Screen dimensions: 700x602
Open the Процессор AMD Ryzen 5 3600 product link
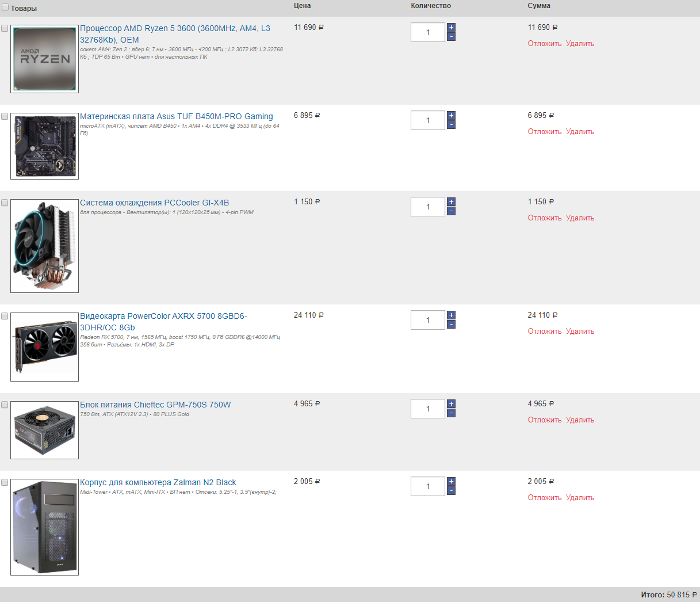[x=175, y=34]
